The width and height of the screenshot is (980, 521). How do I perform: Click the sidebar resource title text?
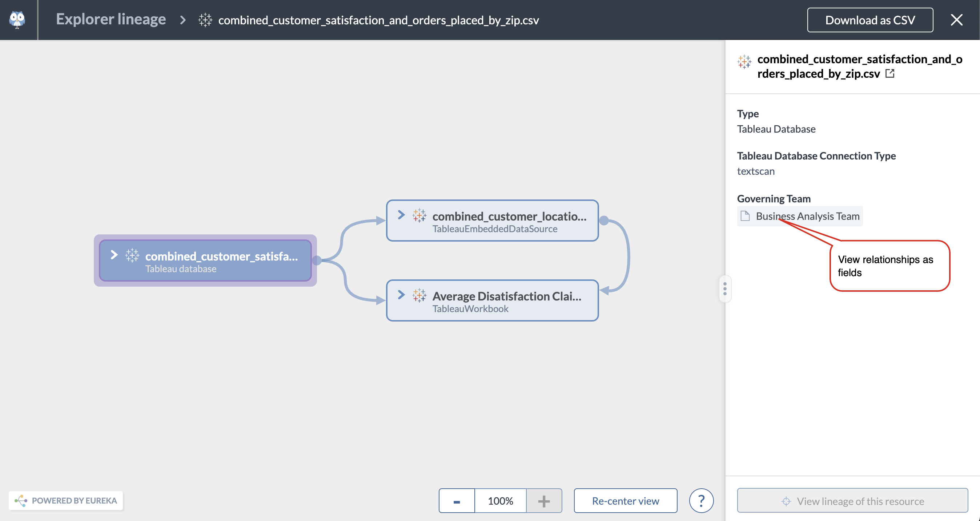point(859,66)
